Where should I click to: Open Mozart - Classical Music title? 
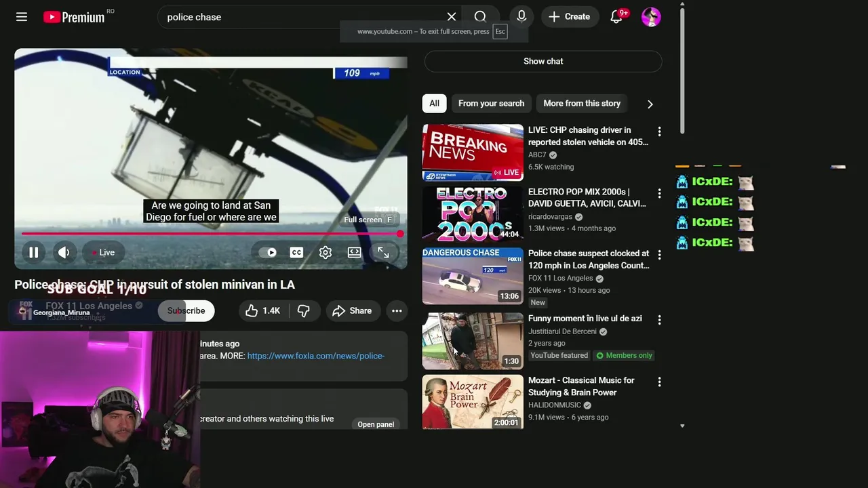(x=581, y=386)
